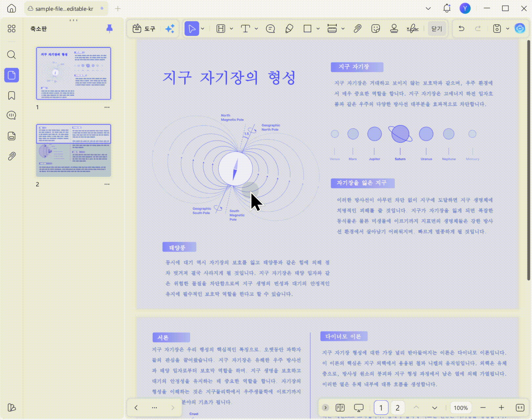Screen dimensions: 532x420
Task: Open the sticker tool
Action: tap(376, 29)
